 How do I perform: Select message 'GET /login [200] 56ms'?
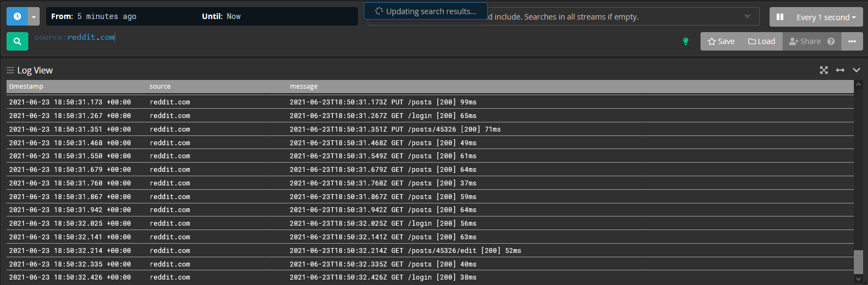pos(383,224)
